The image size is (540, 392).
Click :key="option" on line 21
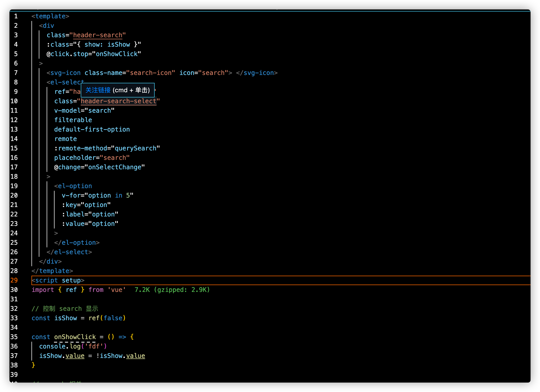[x=86, y=205]
